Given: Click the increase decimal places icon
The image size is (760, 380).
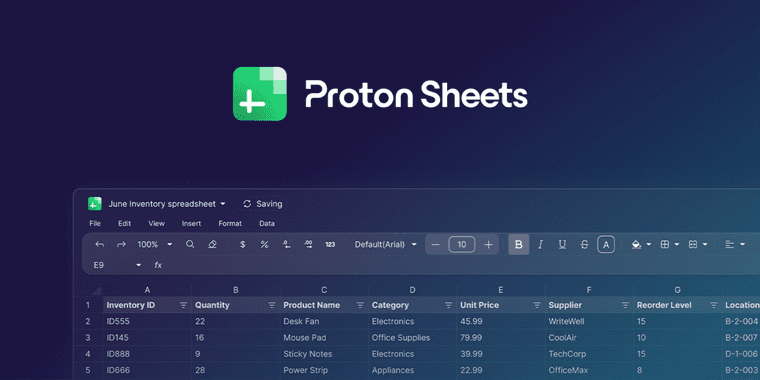Looking at the screenshot, I should click(308, 244).
